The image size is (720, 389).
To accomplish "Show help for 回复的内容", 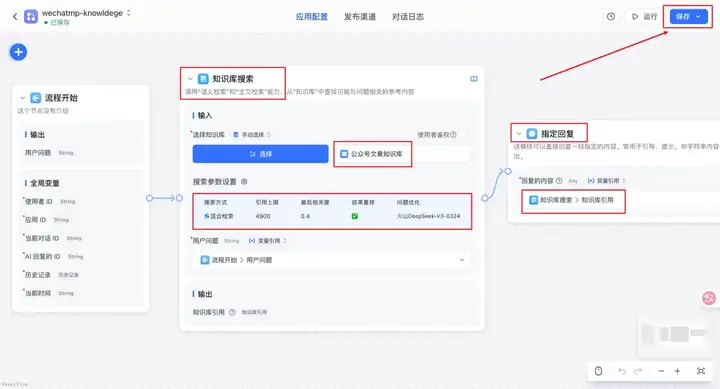I will coord(559,181).
